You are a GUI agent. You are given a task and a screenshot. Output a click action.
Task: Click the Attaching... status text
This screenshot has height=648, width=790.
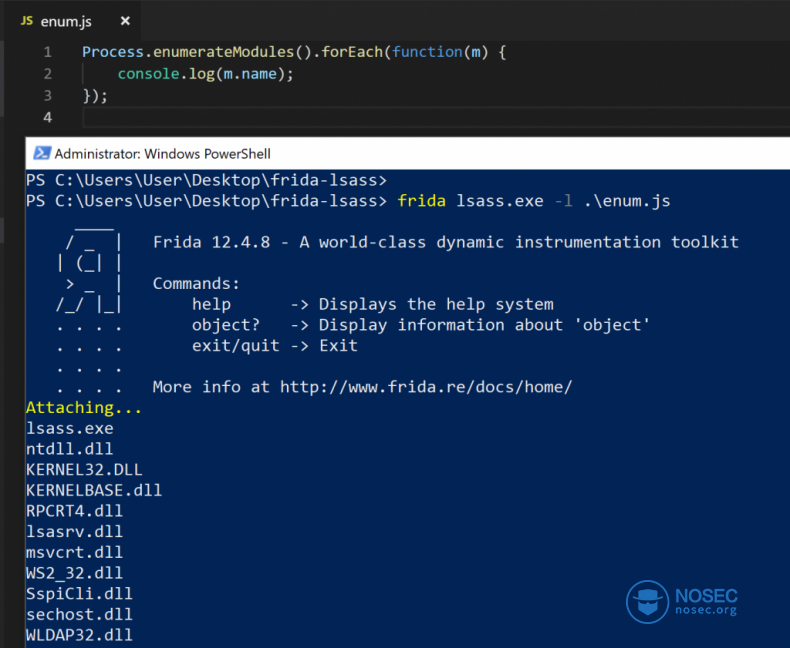(84, 408)
